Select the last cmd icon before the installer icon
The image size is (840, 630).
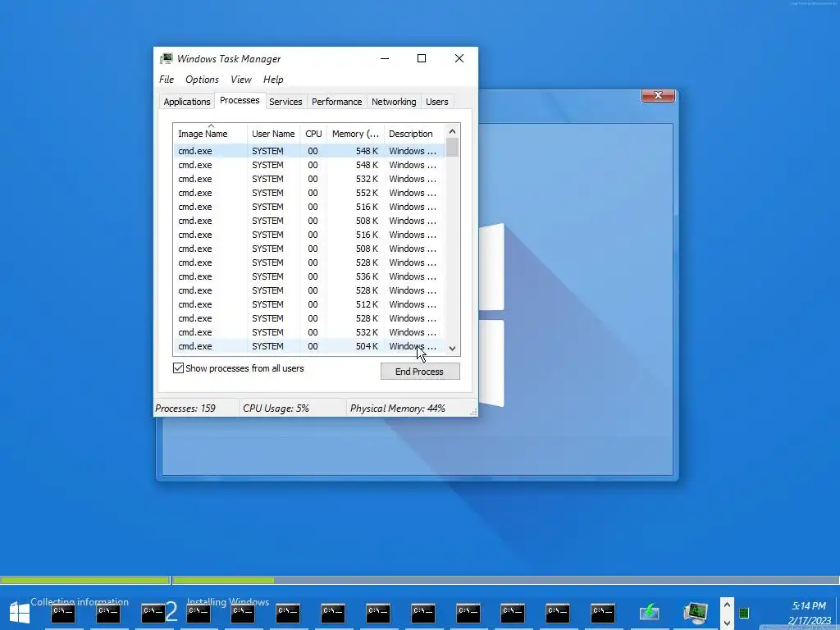[603, 613]
